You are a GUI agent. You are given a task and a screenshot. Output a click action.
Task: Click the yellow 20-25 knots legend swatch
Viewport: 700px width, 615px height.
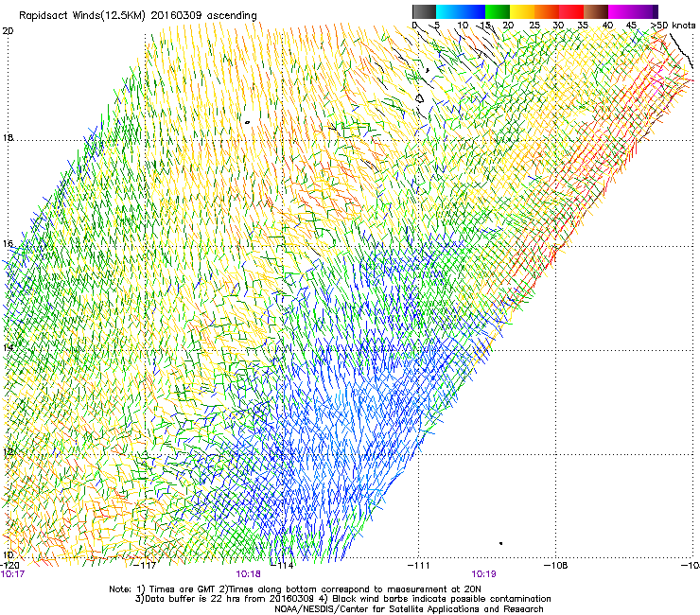point(522,11)
